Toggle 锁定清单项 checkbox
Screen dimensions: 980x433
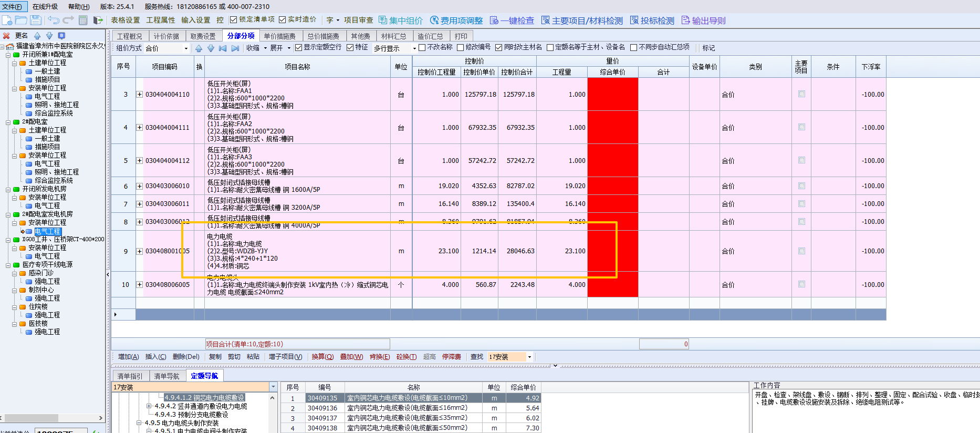click(x=234, y=20)
